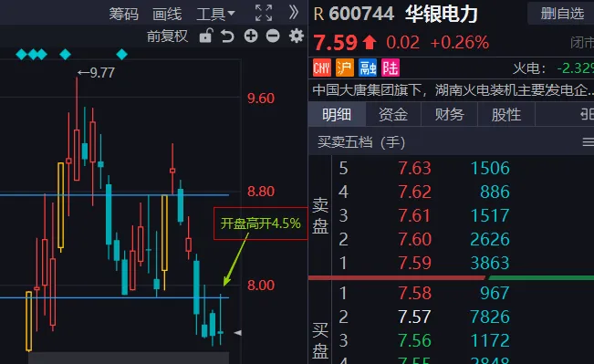This screenshot has width=594, height=364.
Task: Click the stock name 华银电力
Action: click(442, 14)
